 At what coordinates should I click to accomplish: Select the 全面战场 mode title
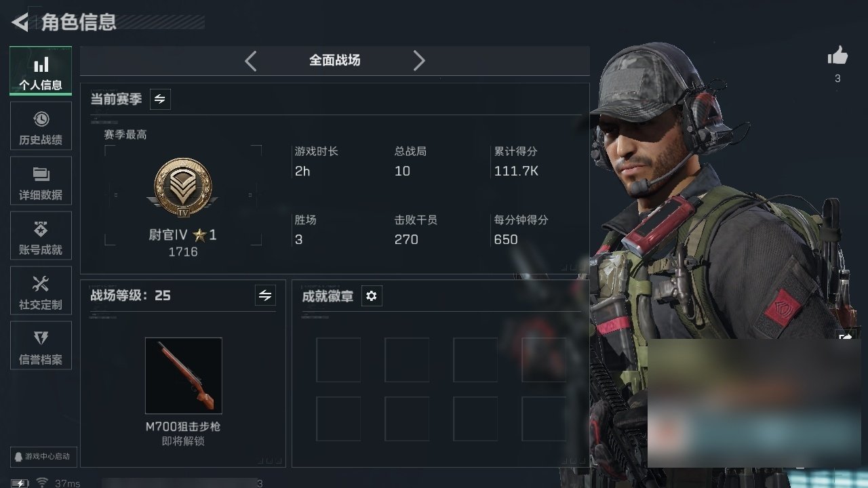click(335, 60)
